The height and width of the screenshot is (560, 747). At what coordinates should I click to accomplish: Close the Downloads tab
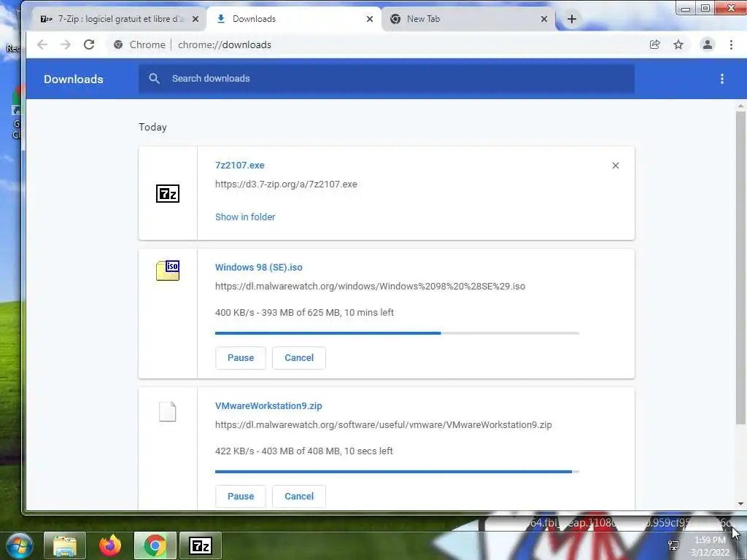coord(370,19)
